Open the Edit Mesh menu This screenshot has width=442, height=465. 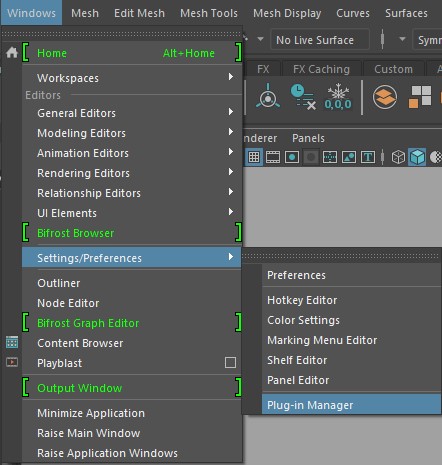(x=139, y=13)
